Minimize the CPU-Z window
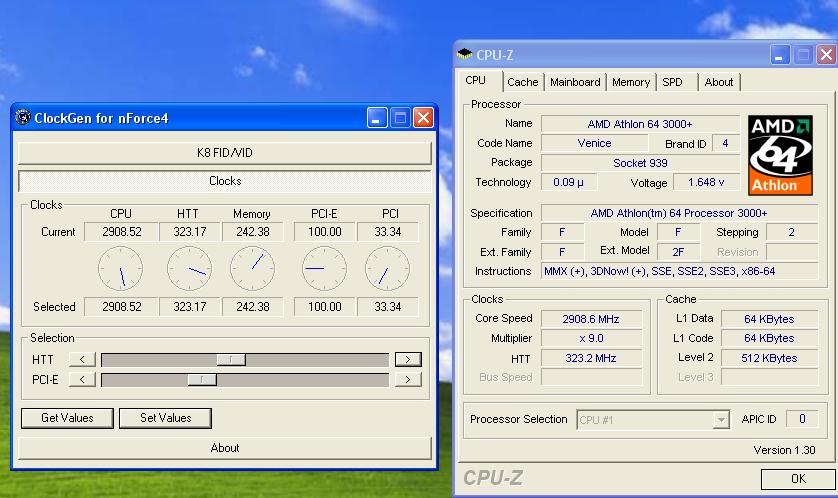This screenshot has height=498, width=838. (x=780, y=55)
